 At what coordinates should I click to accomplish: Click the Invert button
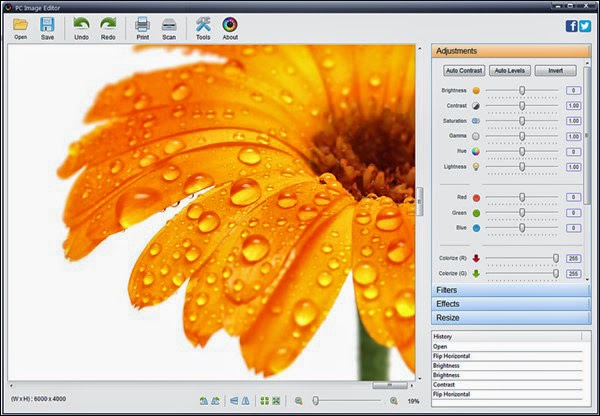pos(555,71)
